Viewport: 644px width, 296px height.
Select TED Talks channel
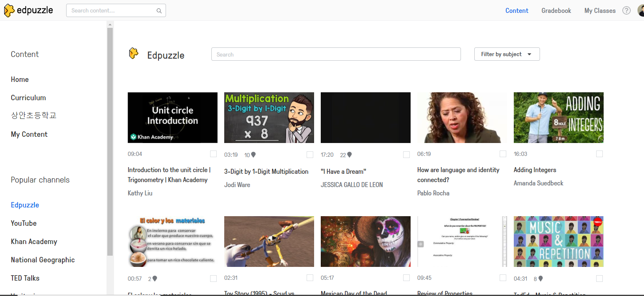[x=25, y=278]
